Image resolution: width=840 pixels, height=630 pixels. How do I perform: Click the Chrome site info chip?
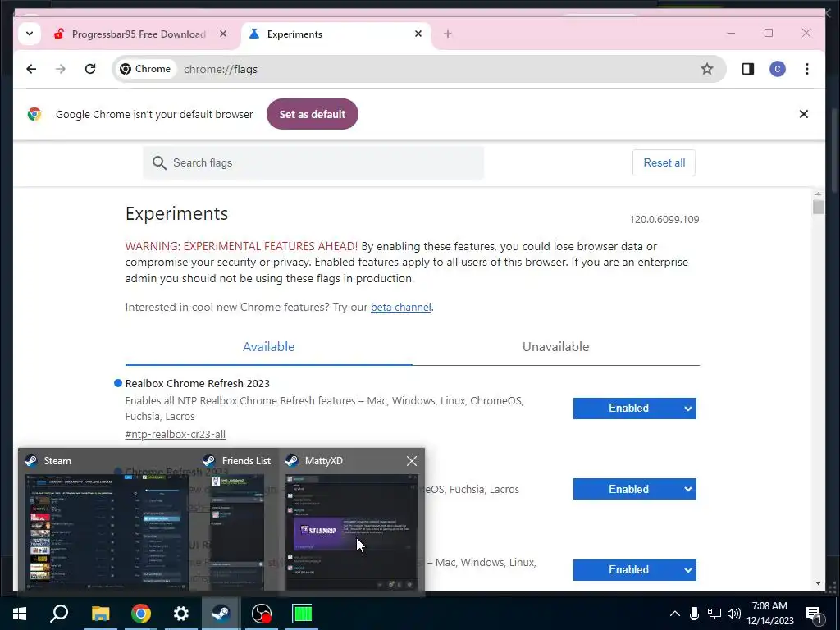point(146,69)
